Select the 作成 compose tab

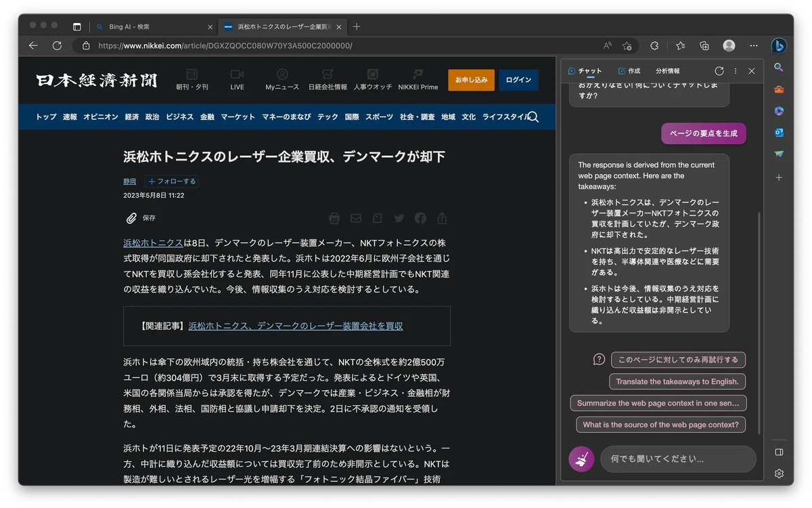tap(629, 71)
